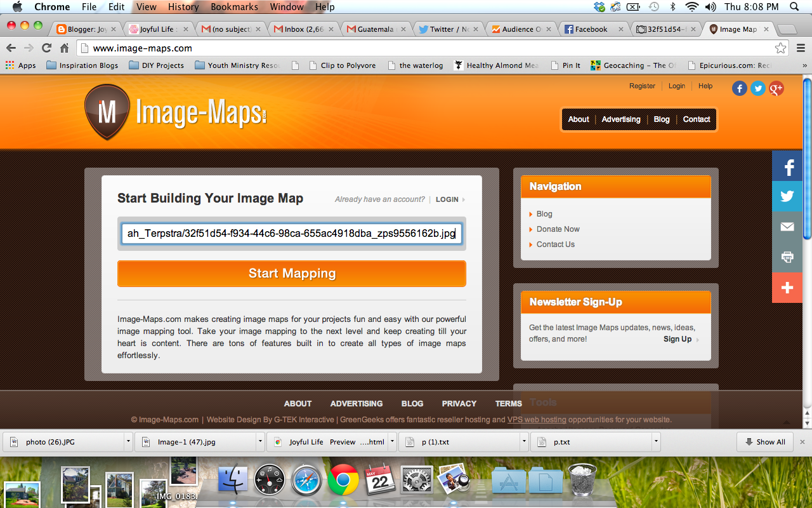Click the printer icon in the side share bar
This screenshot has width=812, height=508.
click(787, 258)
